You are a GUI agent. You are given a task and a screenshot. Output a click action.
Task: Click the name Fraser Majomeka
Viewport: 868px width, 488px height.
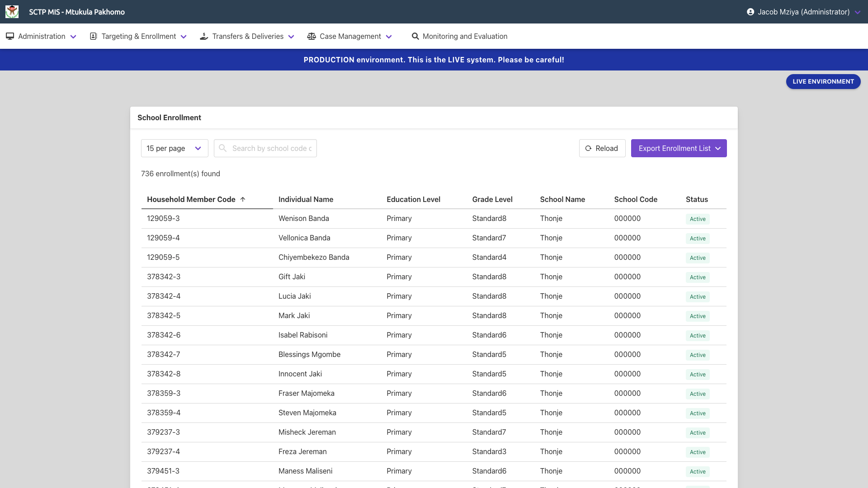[x=307, y=393]
